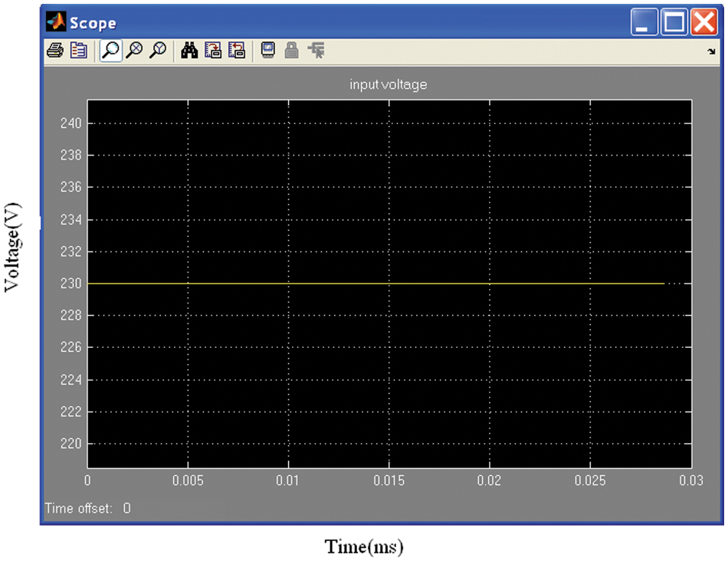Image resolution: width=728 pixels, height=561 pixels.
Task: Click the dock arrow at toolbar right
Action: (x=710, y=52)
